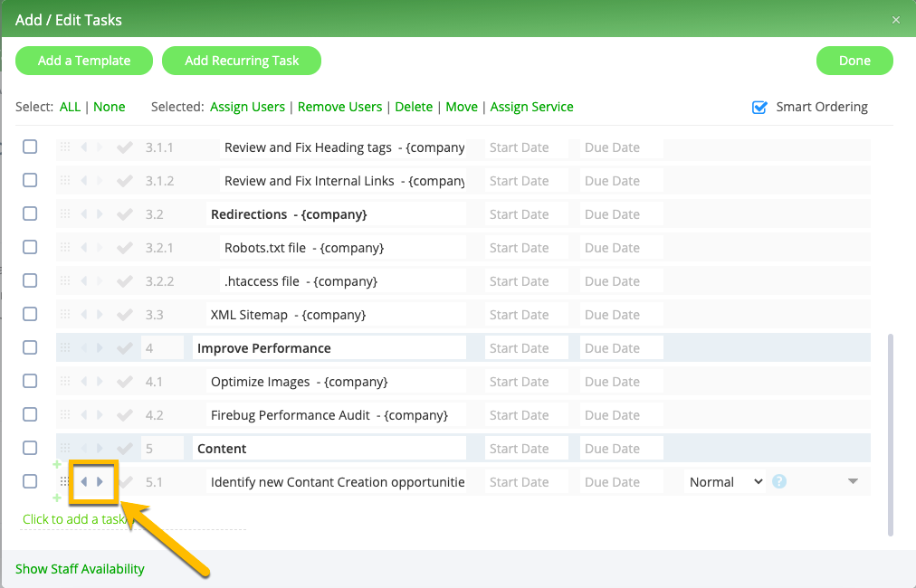The image size is (916, 588).
Task: Set Due Date for Content row
Action: click(622, 449)
